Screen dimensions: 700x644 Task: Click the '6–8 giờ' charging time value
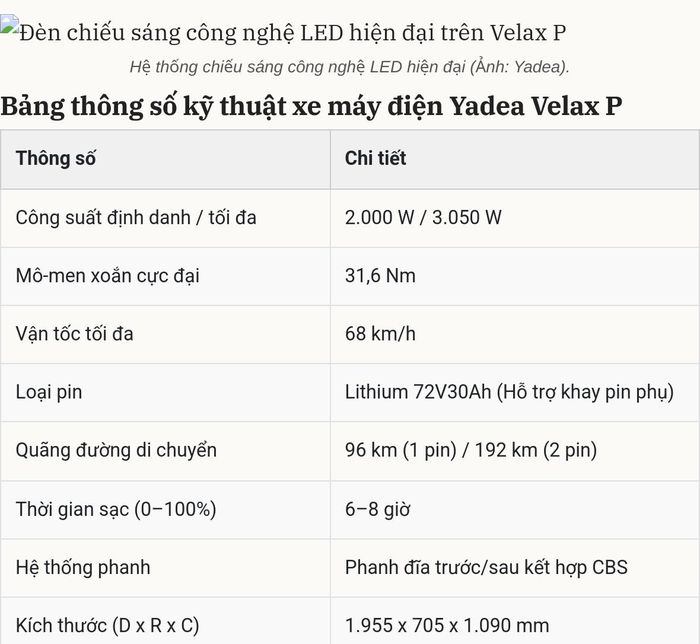(x=377, y=509)
